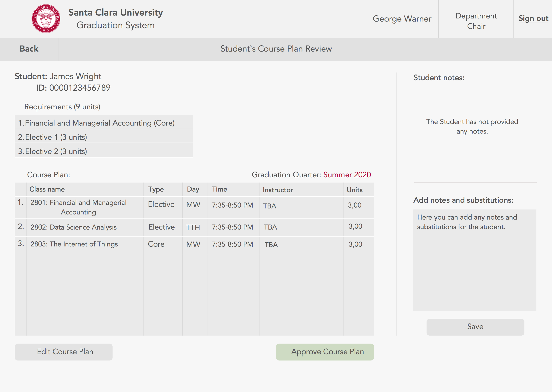Go Back to the previous page
552x392 pixels.
(29, 49)
